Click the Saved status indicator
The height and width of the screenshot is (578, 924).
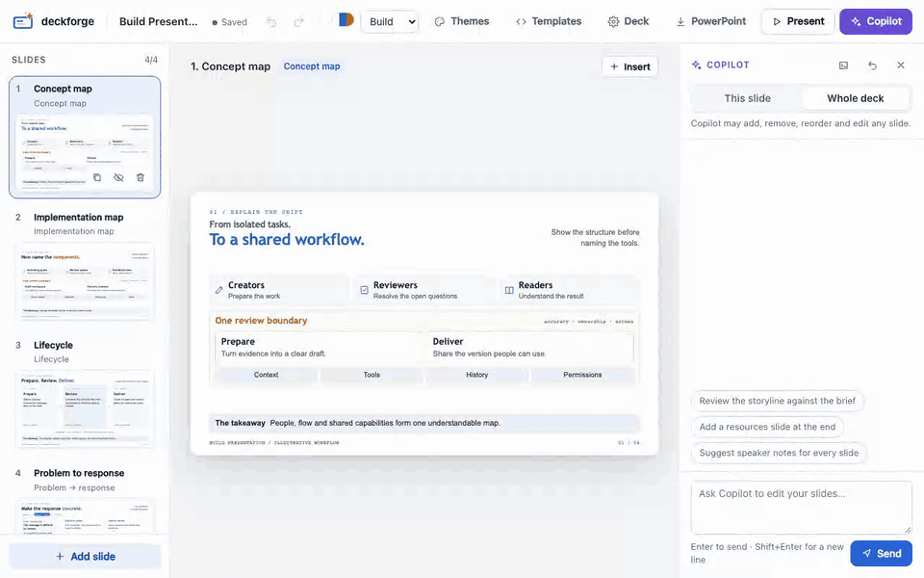[x=229, y=22]
